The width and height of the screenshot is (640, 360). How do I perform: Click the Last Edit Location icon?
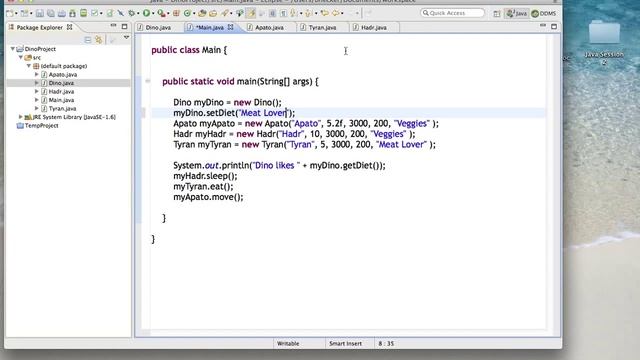(324, 13)
